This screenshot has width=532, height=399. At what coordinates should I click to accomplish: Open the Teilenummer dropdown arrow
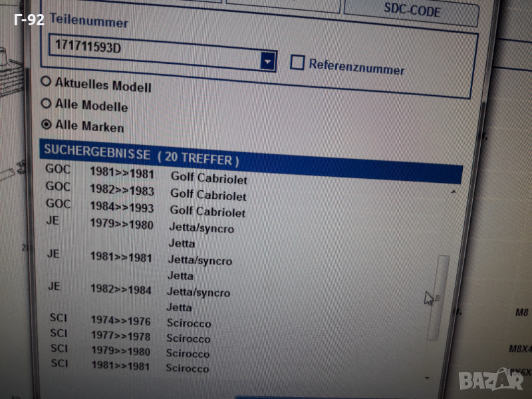267,61
